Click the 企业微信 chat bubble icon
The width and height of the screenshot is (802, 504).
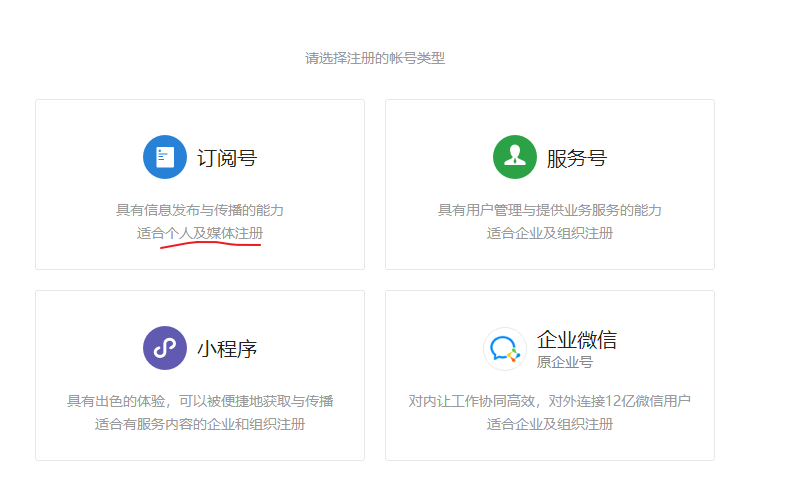505,349
